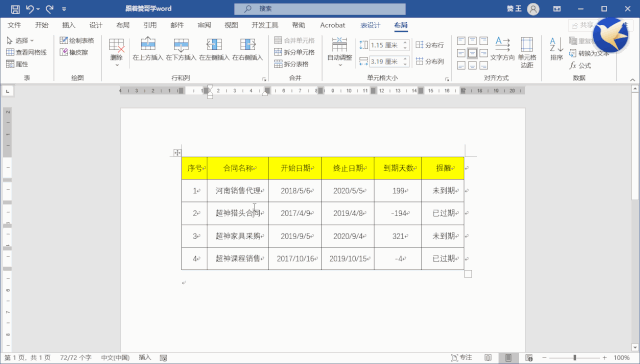
Task: Switch to the 开始 tab
Action: (x=41, y=25)
